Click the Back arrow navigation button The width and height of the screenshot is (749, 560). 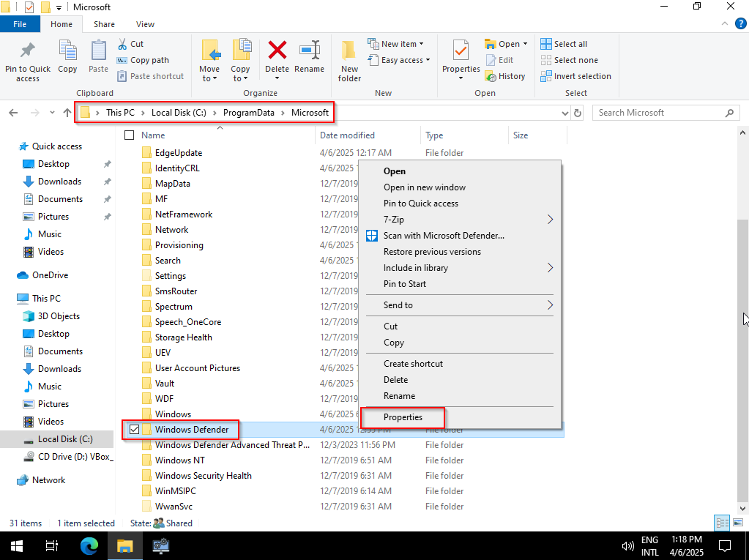click(x=13, y=113)
